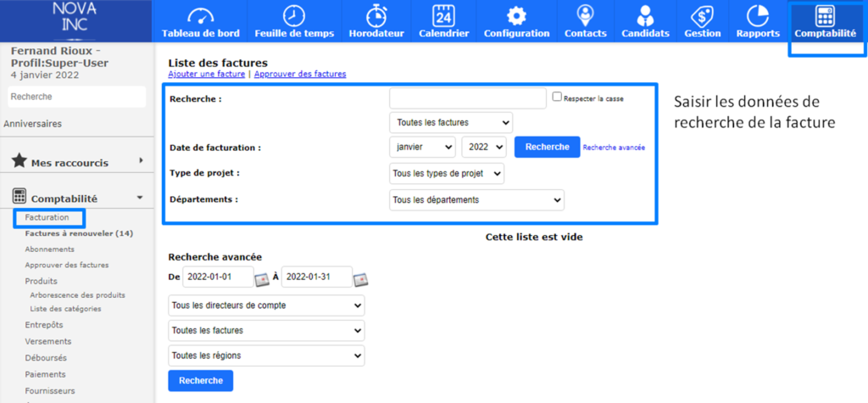Open the Comptabilité calculator icon in top bar
The image size is (868, 403).
pos(825,15)
